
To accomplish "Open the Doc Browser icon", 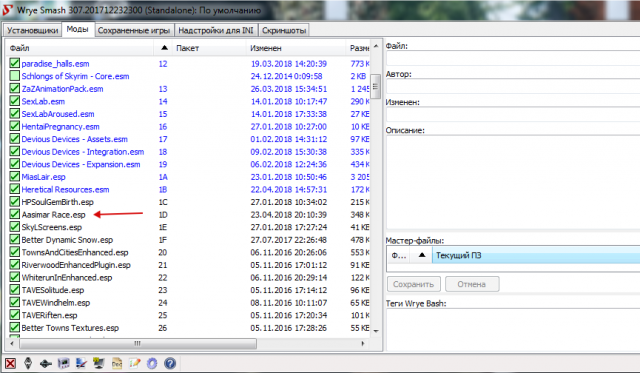I will (117, 363).
